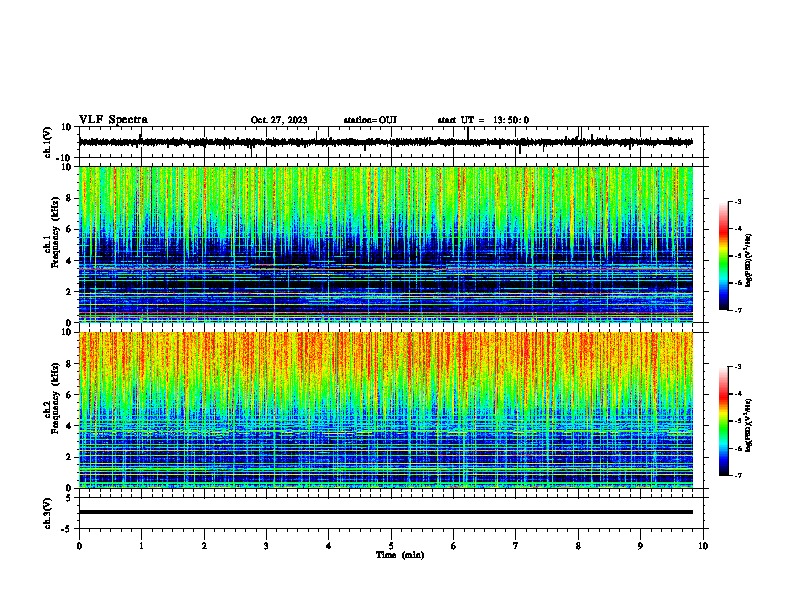Viewport: 792px width, 612px height.
Task: Click the "-5" tick on ch.3(V) axis
Action: coord(68,529)
